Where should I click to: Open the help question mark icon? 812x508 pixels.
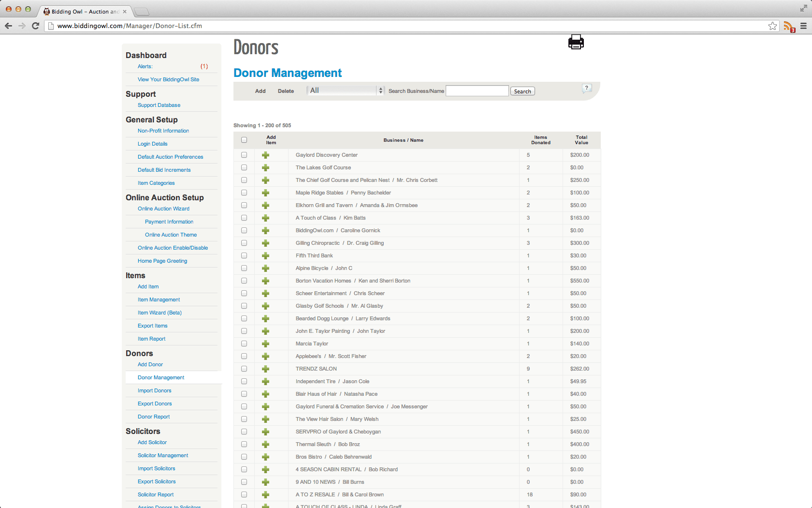tap(587, 88)
